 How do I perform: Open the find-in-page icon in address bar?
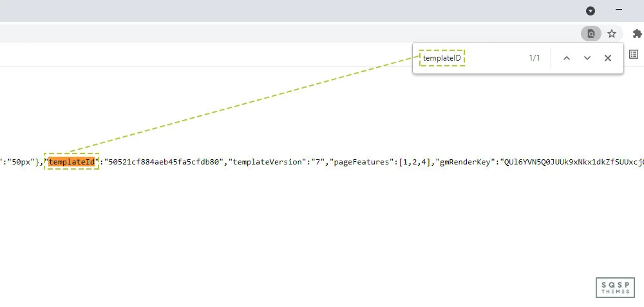591,34
